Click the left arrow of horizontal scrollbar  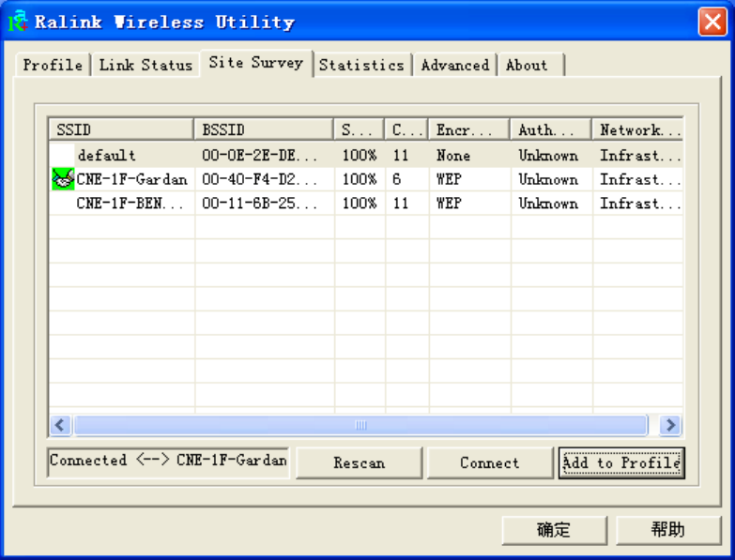(x=60, y=425)
